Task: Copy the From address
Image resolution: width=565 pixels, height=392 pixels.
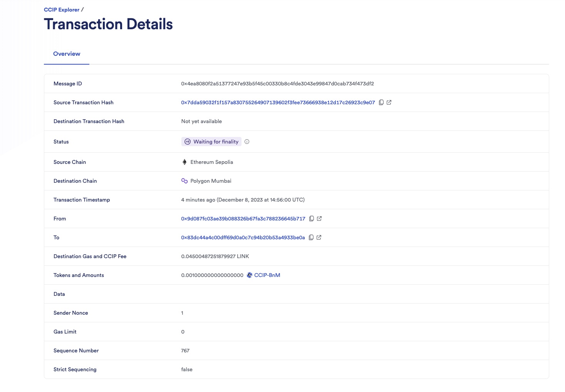Action: (311, 219)
